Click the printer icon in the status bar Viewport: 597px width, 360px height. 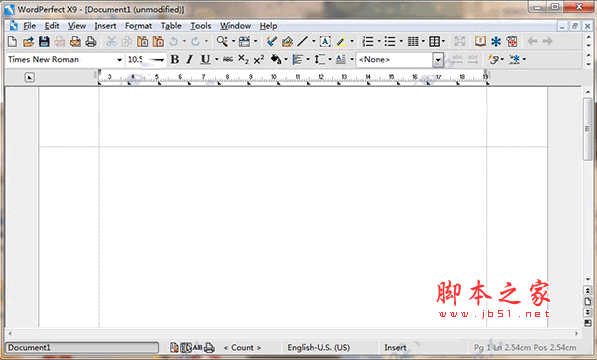[x=209, y=347]
